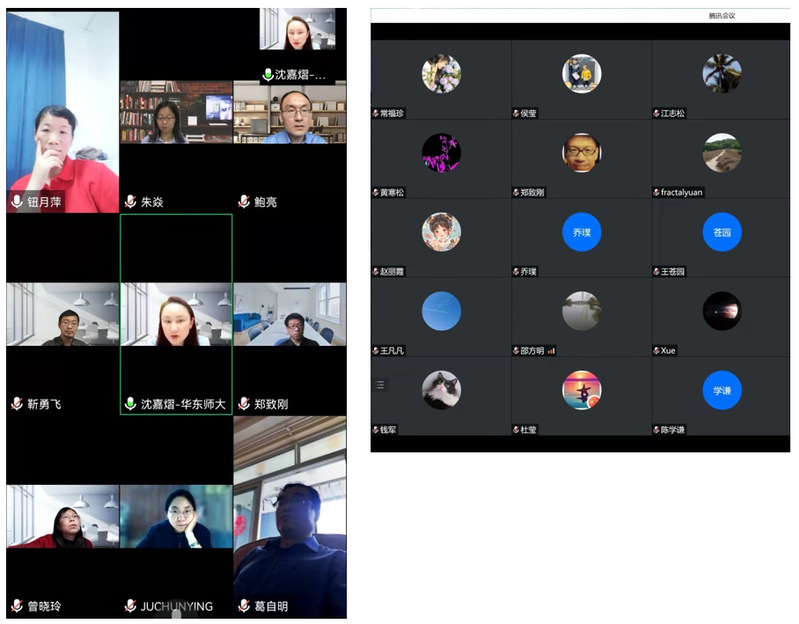
Task: Click the muted mic icon beside JUCHUNYING
Action: tap(130, 606)
